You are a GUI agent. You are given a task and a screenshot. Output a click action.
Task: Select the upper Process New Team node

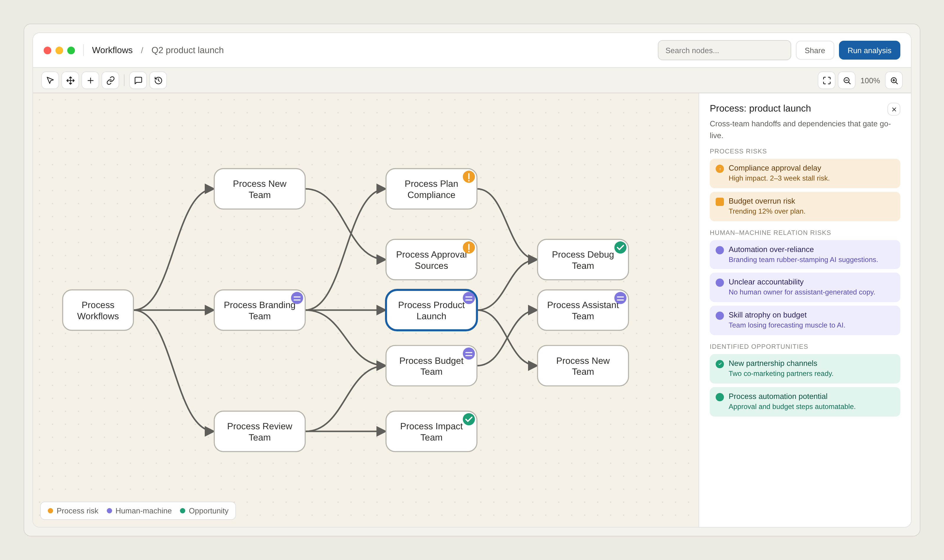click(260, 189)
